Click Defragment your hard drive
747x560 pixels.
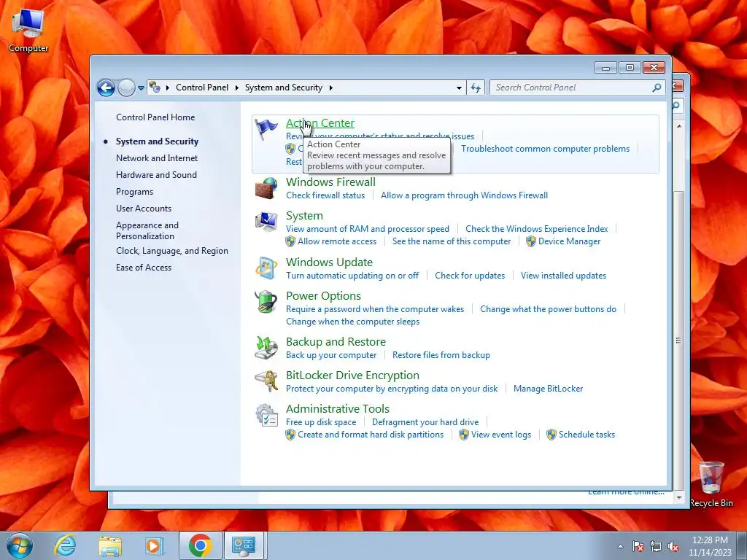425,422
